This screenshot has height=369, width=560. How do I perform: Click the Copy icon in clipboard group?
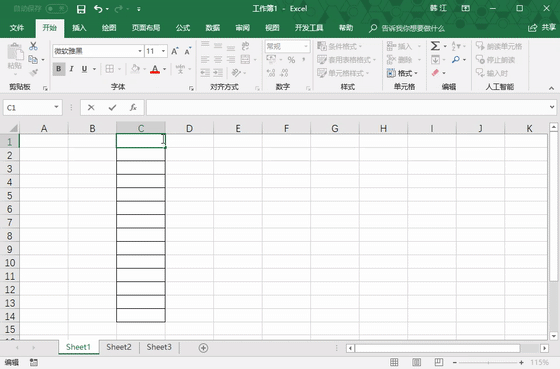(x=33, y=59)
